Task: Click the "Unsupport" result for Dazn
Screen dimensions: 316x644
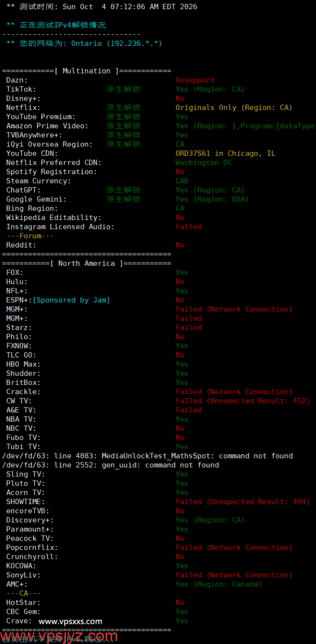Action: 195,80
